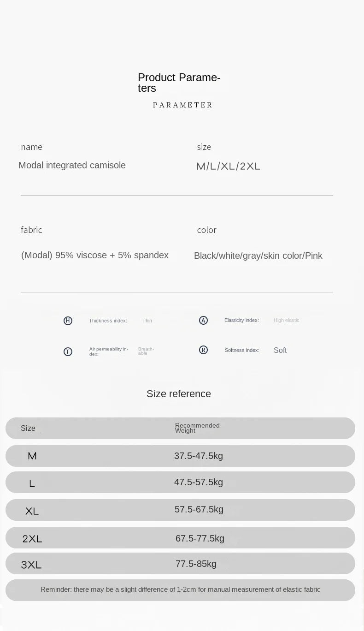Click the Product Parameters title
The image size is (364, 631).
[x=179, y=83]
